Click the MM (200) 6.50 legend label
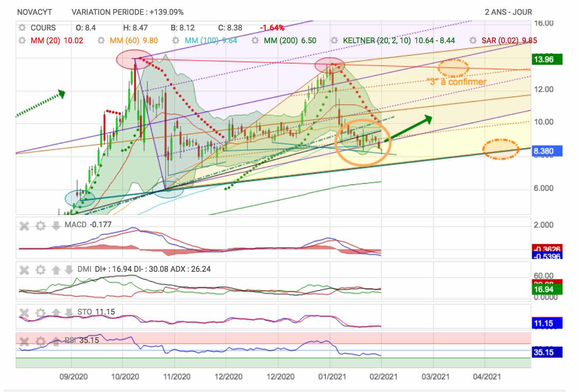 (290, 40)
